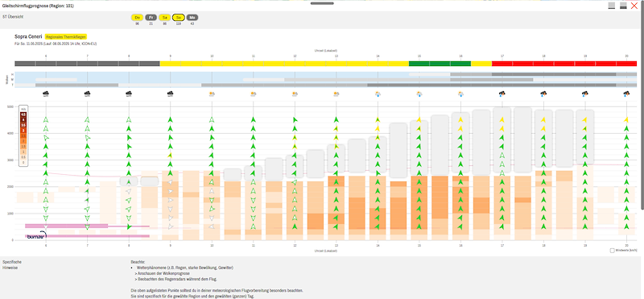The image size is (644, 299).
Task: Click the 5000 altitude axis label
Action: [10, 106]
